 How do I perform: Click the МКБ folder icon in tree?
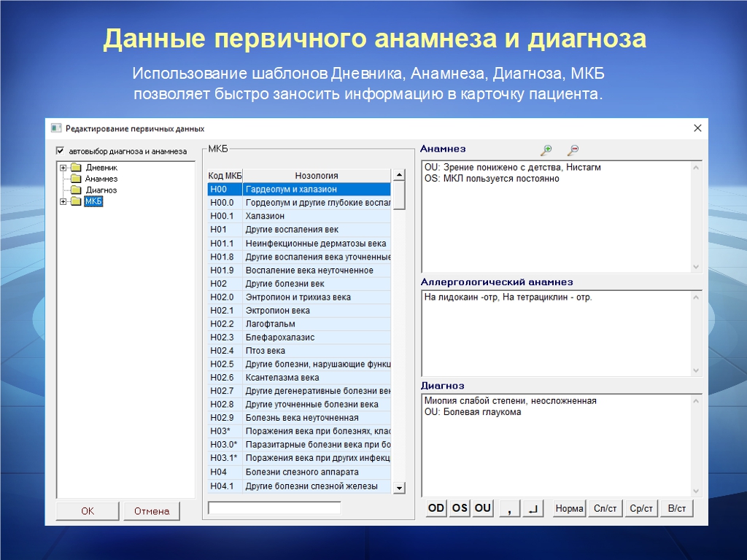pyautogui.click(x=76, y=202)
